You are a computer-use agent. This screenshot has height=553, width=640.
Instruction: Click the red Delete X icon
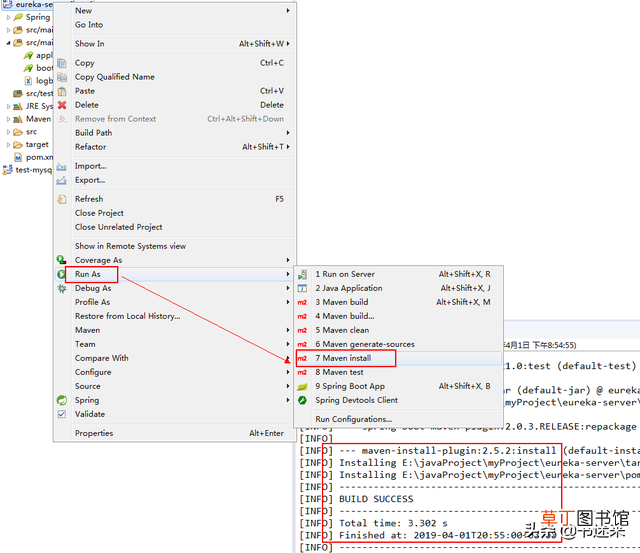coord(62,105)
